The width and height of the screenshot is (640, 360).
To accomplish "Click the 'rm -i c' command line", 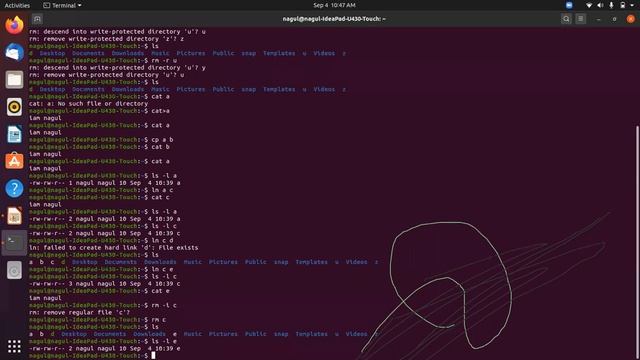I will [x=103, y=305].
